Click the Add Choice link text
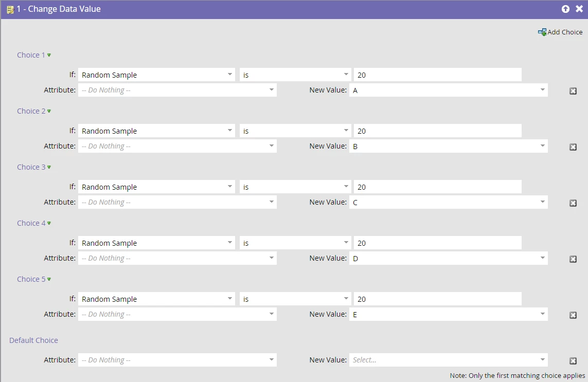588x382 pixels. coord(565,32)
